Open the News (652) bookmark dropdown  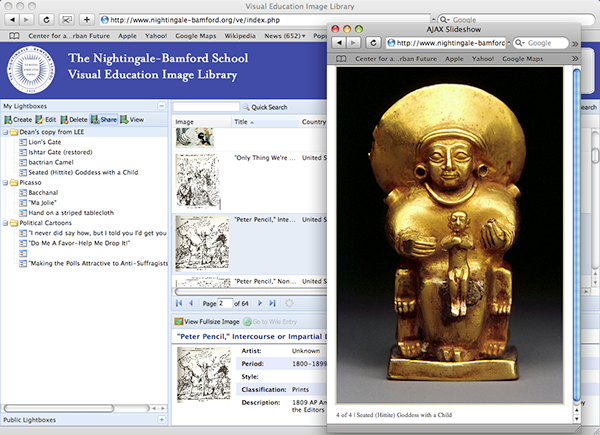point(285,36)
